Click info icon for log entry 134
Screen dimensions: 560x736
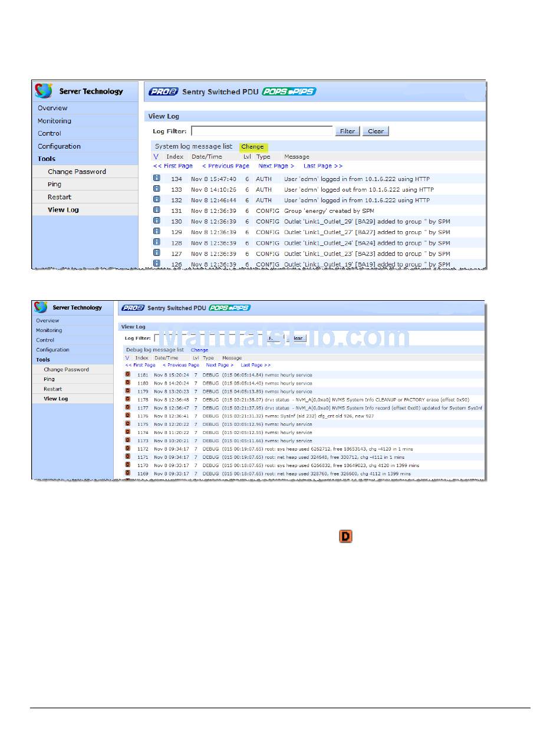pos(157,178)
